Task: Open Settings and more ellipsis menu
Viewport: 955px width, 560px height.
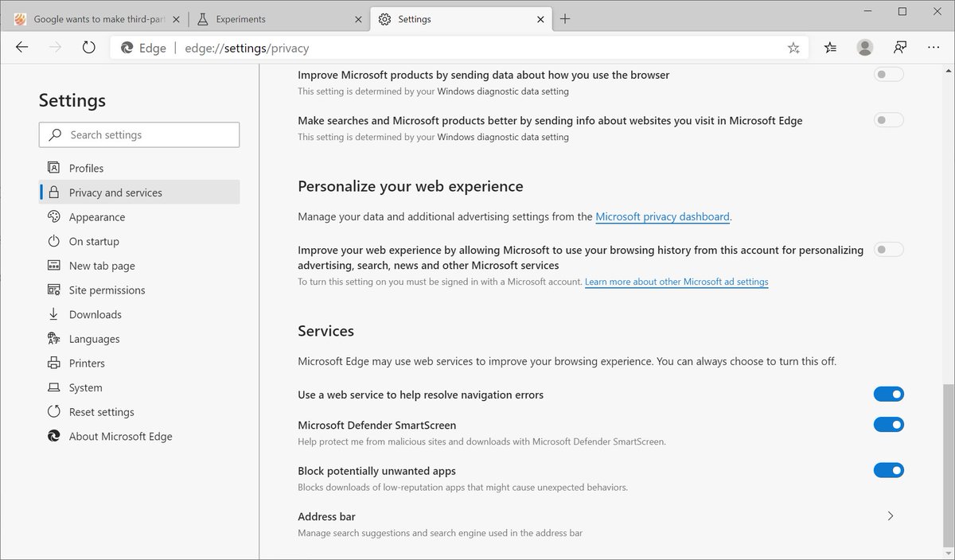Action: (934, 48)
